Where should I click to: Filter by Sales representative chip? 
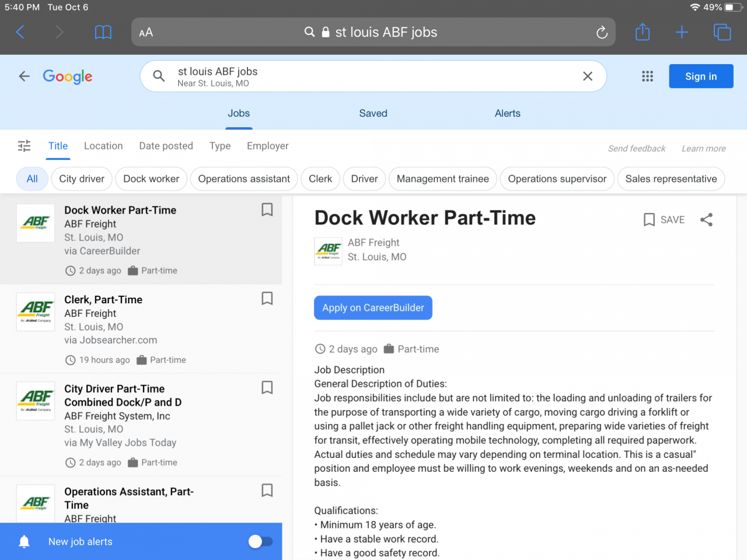(671, 178)
